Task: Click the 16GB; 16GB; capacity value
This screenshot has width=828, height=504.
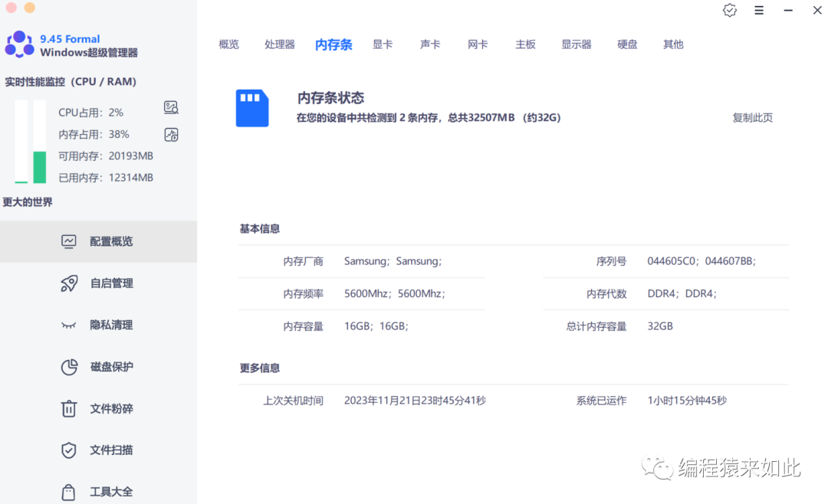Action: click(376, 326)
